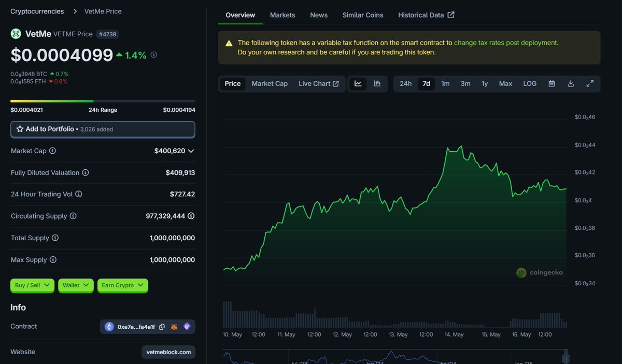The height and width of the screenshot is (364, 622).
Task: Select the Overview tab
Action: point(241,15)
